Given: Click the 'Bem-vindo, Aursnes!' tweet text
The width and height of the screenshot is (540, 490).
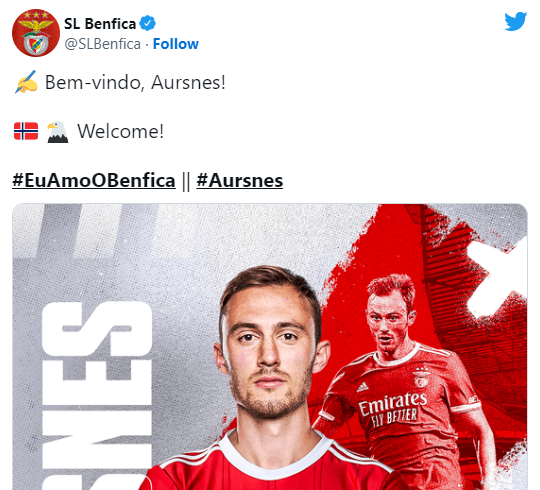Looking at the screenshot, I should click(135, 83).
